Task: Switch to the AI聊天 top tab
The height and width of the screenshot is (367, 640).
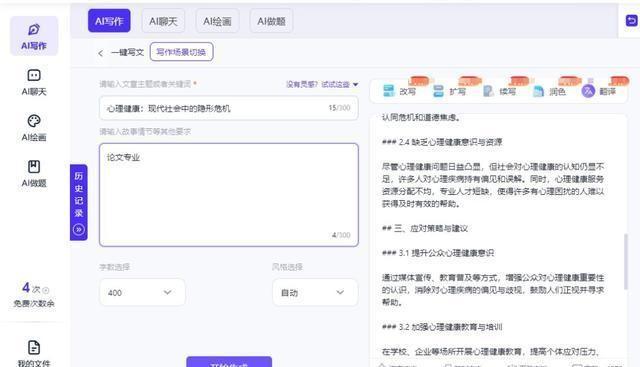Action: [163, 21]
